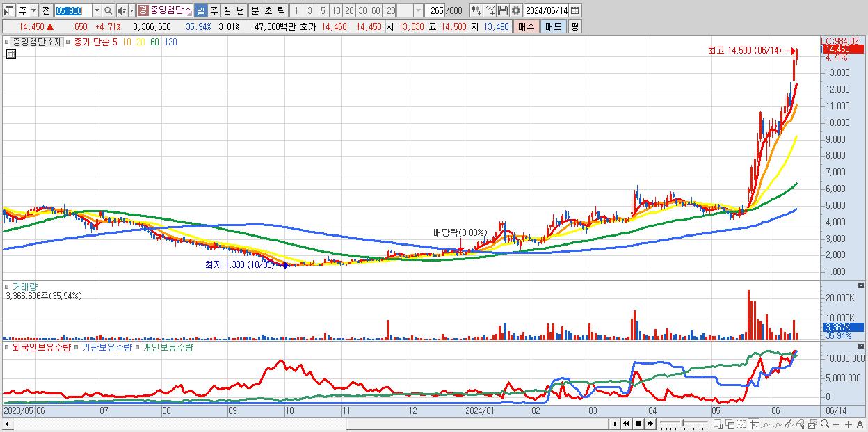Select the 틱 tick period toggle
Viewport: 868px width, 432px height.
pos(281,10)
